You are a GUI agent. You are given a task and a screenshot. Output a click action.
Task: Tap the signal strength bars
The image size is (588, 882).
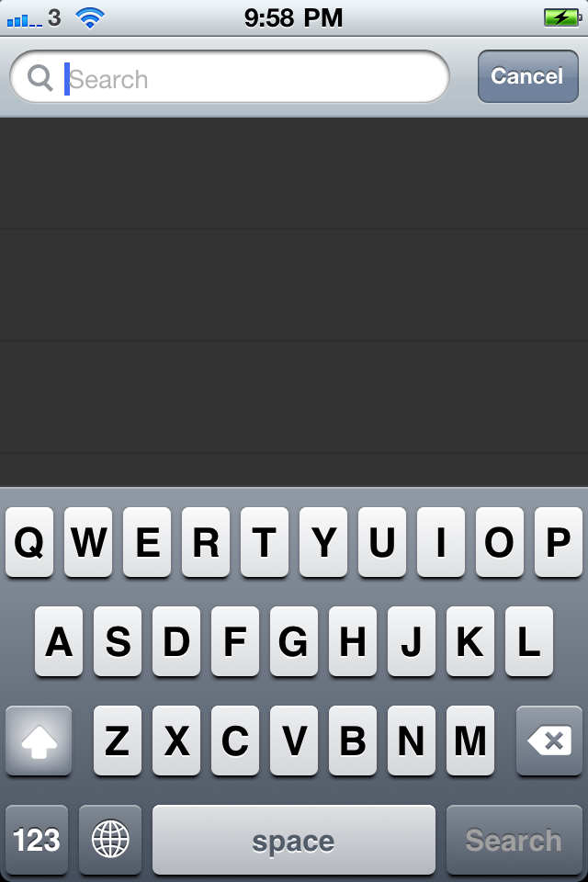(24, 20)
